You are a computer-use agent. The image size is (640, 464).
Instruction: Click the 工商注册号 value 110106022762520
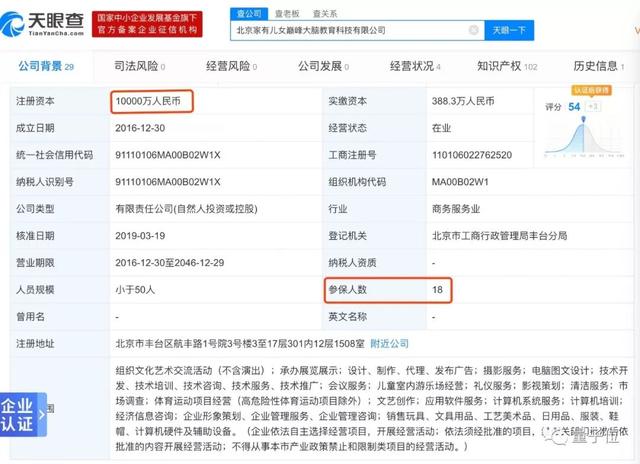tap(472, 155)
